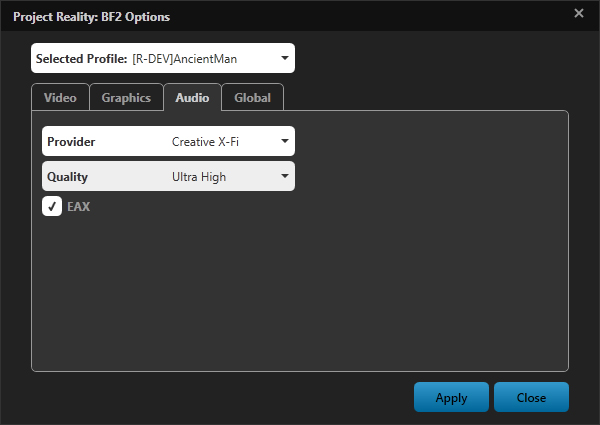Uncheck the EAX checkbox
This screenshot has height=425, width=600.
pyautogui.click(x=52, y=207)
